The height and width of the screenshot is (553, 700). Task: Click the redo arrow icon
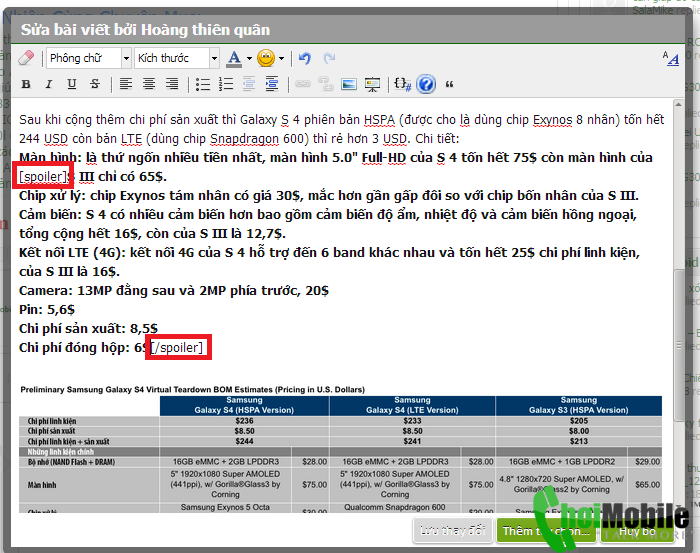pyautogui.click(x=329, y=58)
